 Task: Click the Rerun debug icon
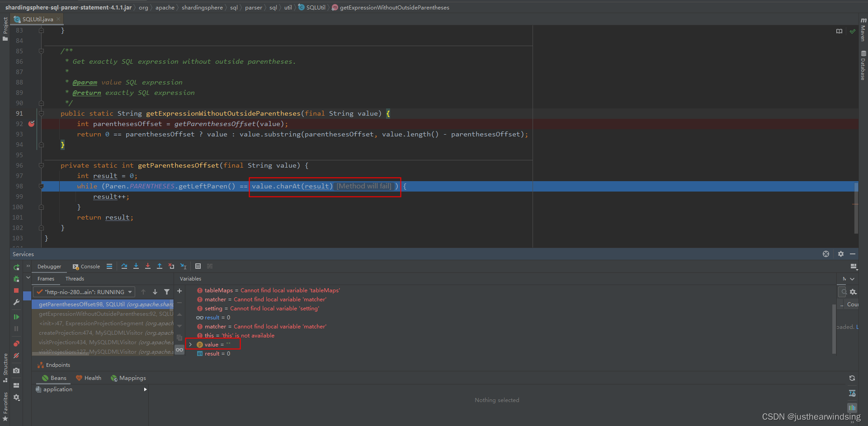click(x=16, y=267)
